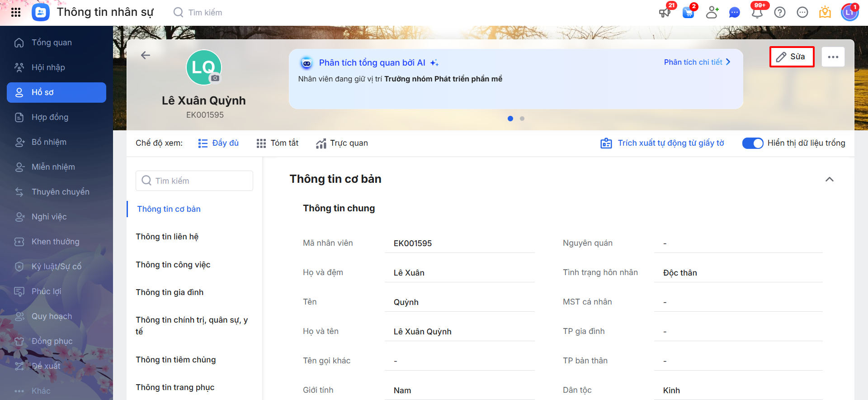868x400 pixels.
Task: Select the second carousel dot
Action: tap(522, 119)
